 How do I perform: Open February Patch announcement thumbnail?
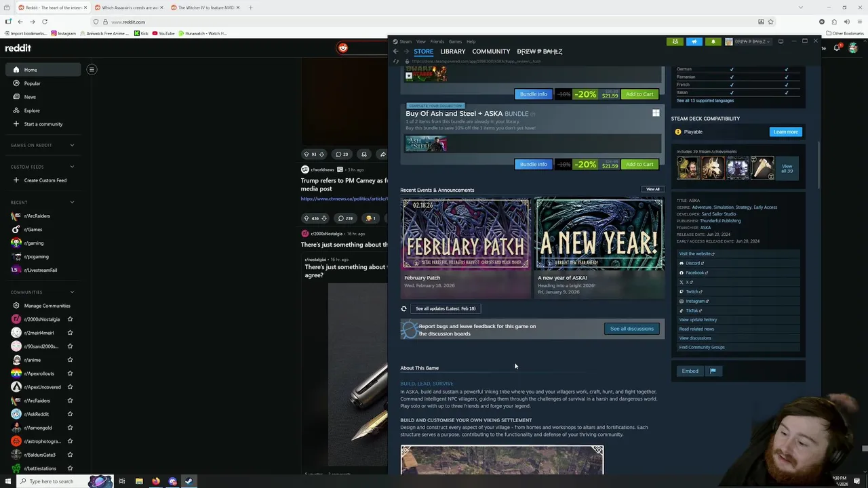(x=466, y=234)
